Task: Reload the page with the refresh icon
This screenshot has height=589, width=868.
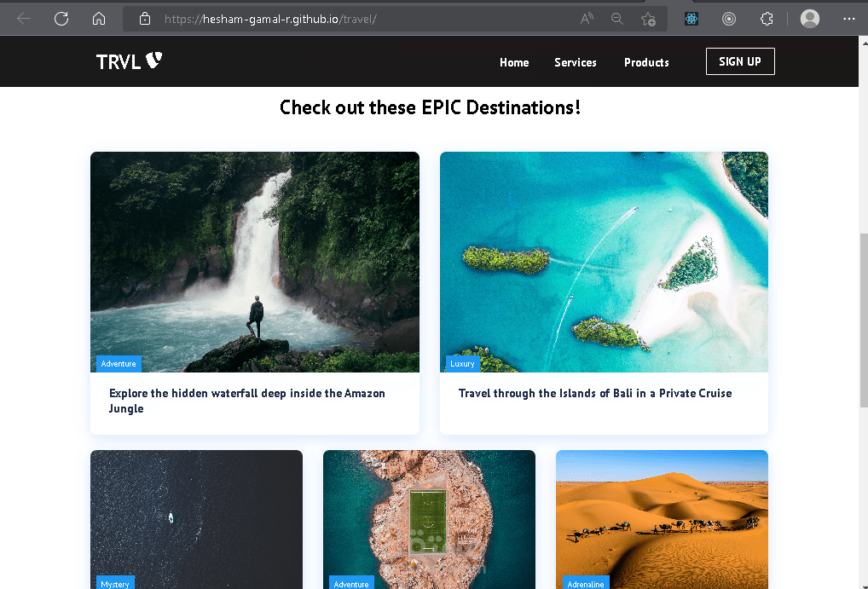Action: [61, 19]
